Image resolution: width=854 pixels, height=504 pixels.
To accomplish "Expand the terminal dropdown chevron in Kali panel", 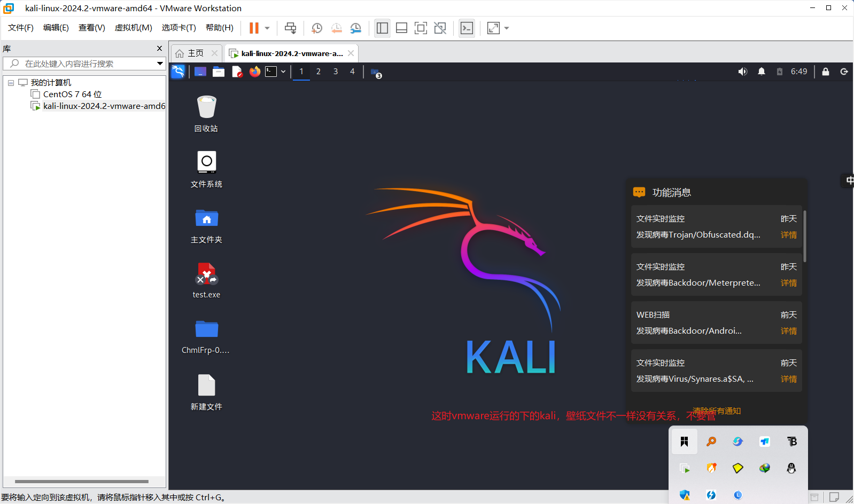I will (283, 72).
